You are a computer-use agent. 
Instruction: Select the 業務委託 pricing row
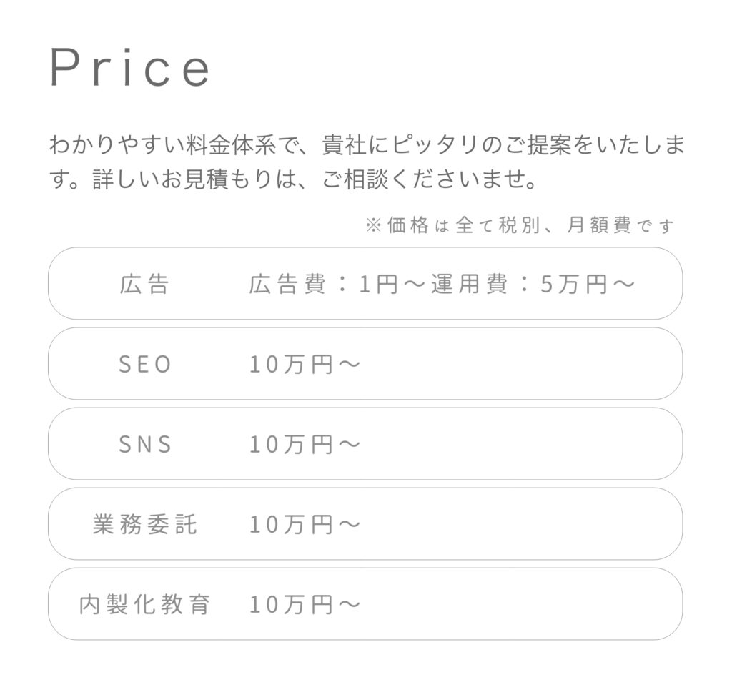[x=365, y=524]
